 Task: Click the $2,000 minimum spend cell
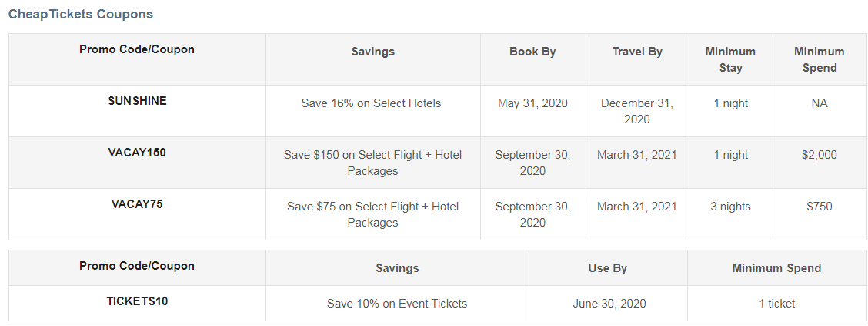(819, 155)
